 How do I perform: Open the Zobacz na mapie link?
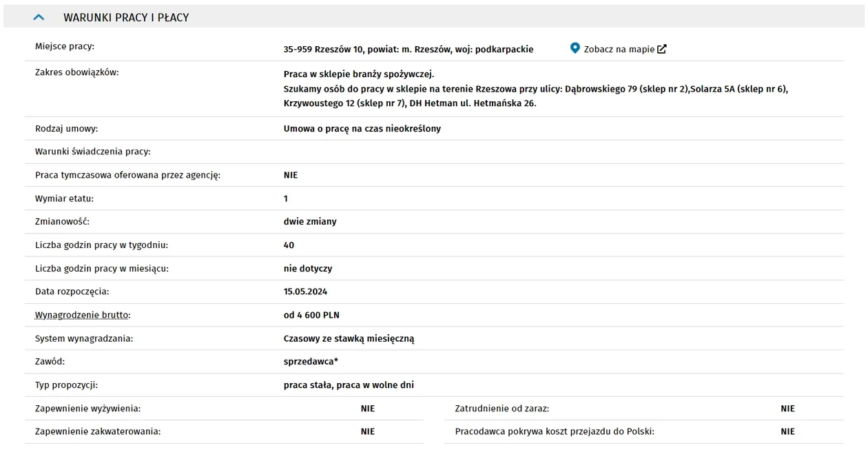point(619,49)
